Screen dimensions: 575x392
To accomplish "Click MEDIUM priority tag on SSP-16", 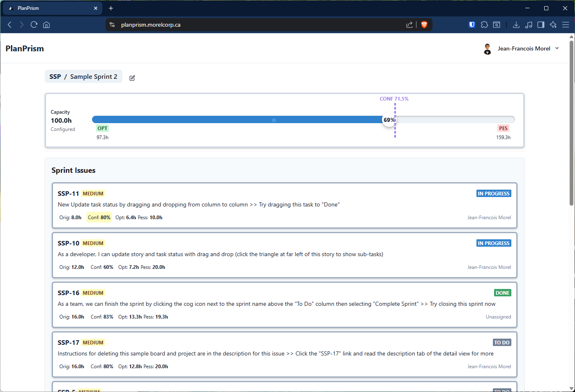I will [x=93, y=293].
